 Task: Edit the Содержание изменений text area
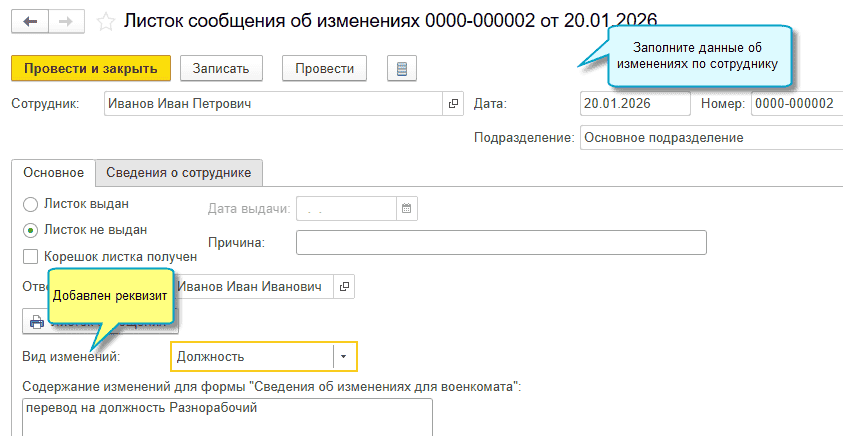[225, 418]
